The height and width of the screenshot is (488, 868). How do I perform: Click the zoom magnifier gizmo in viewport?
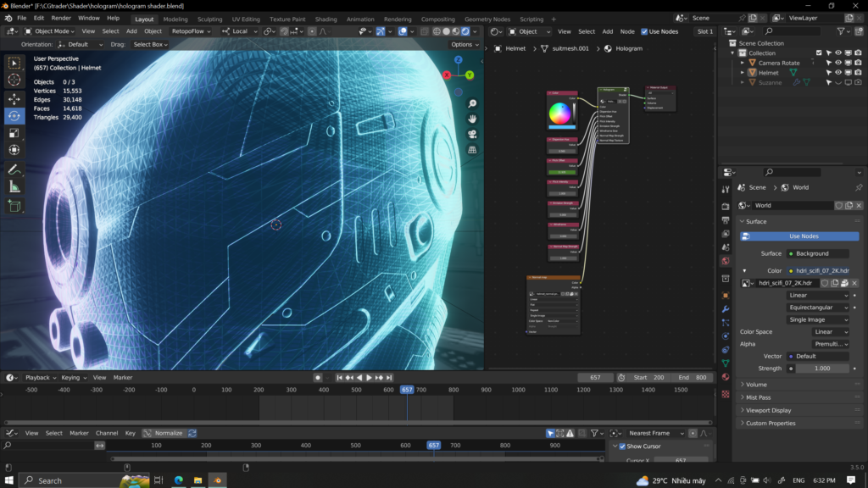(472, 103)
